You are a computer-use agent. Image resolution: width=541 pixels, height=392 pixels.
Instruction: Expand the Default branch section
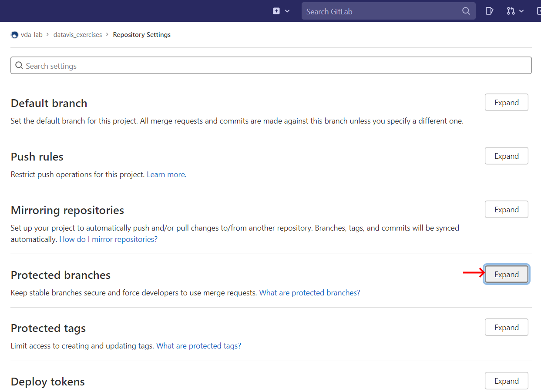coord(506,103)
